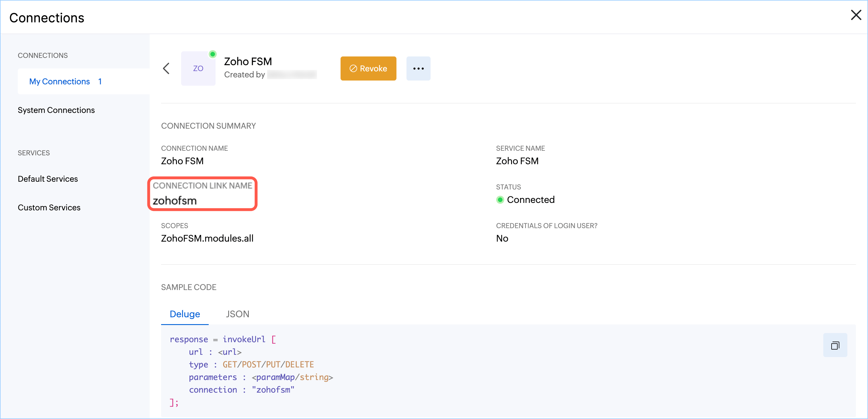The image size is (868, 419).
Task: Click the ZohoFSM.modules.all scope text
Action: click(207, 238)
